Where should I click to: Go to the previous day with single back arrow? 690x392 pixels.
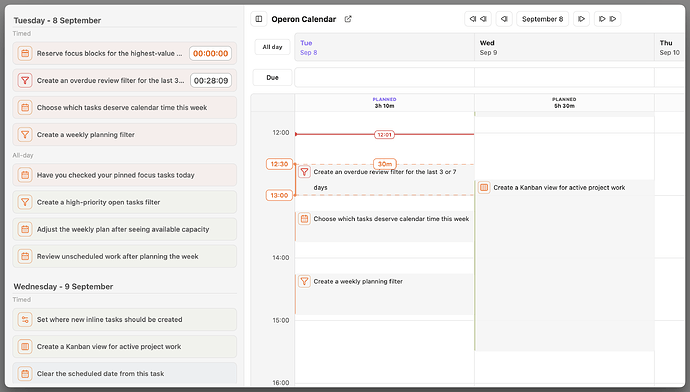point(504,19)
